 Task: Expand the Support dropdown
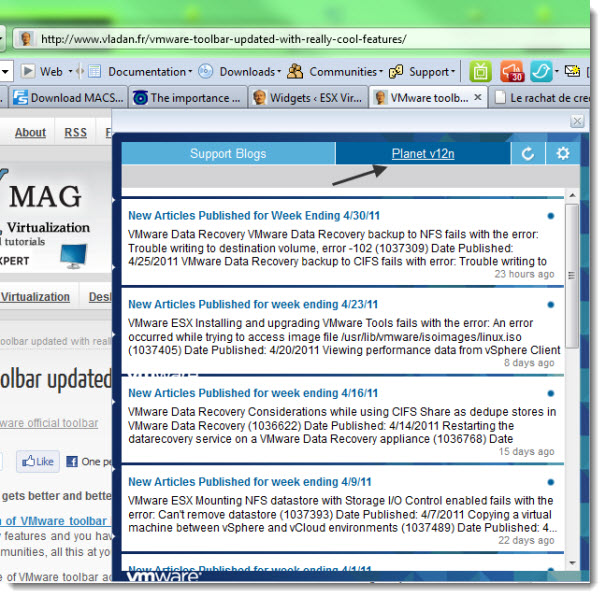(453, 71)
